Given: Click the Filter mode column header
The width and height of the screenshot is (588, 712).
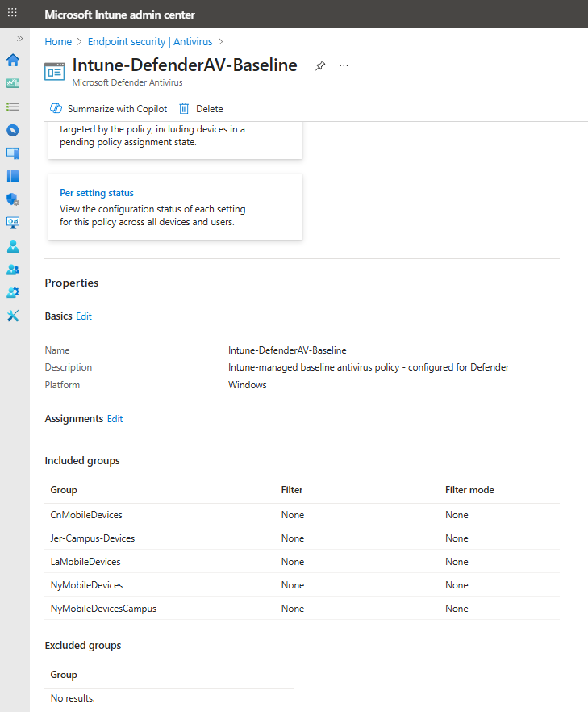Looking at the screenshot, I should [469, 490].
